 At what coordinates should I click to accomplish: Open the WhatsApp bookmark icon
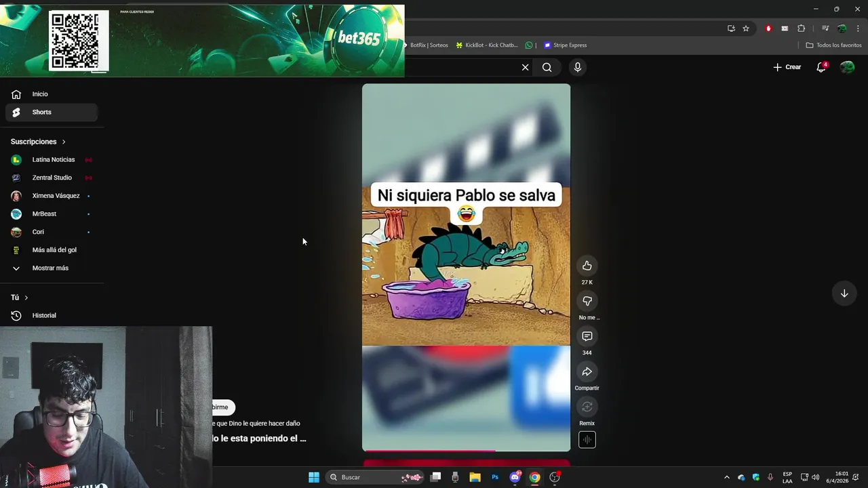tap(530, 45)
